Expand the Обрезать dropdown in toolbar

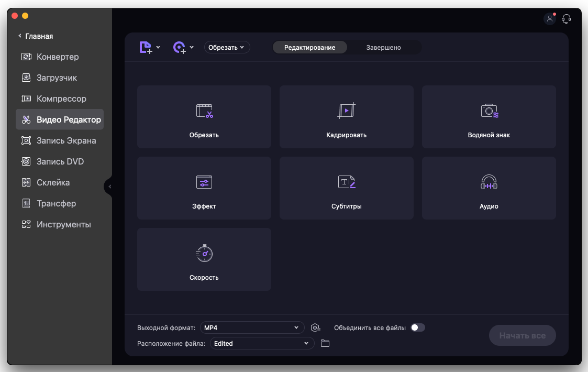point(227,48)
